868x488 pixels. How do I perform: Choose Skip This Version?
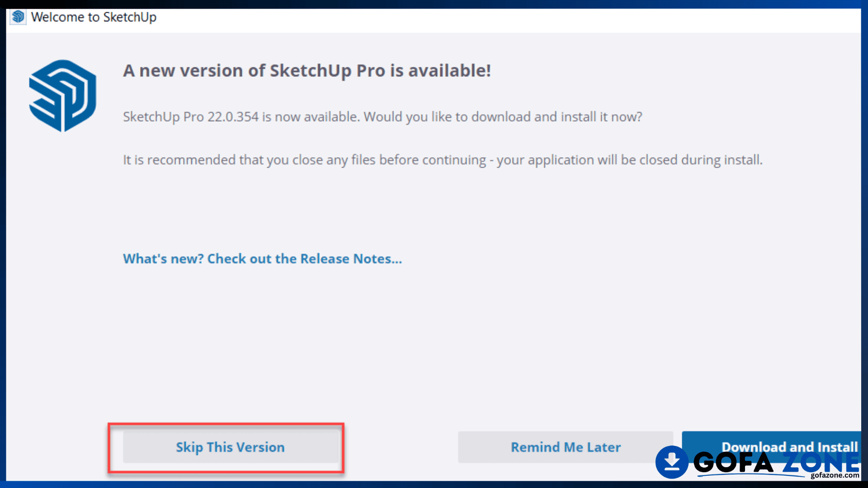point(231,447)
